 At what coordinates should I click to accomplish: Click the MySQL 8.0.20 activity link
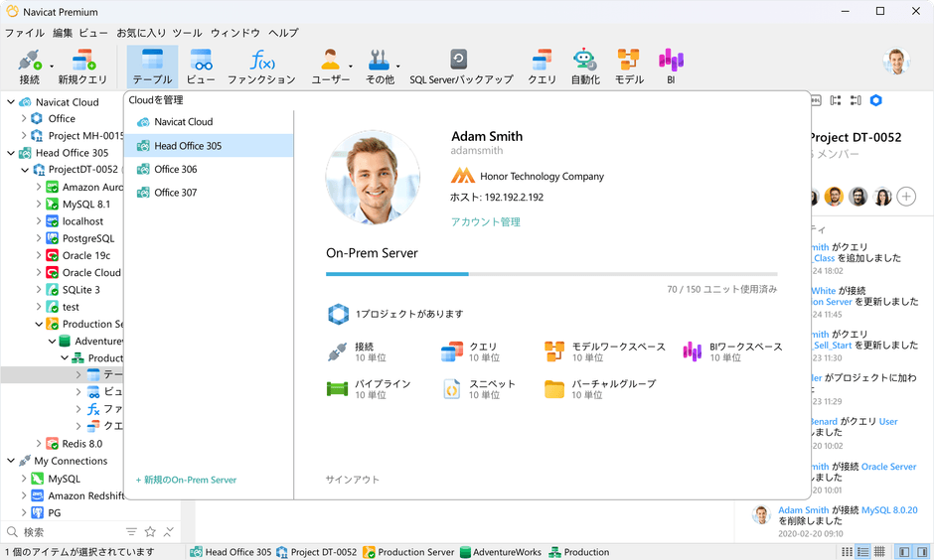pos(889,510)
